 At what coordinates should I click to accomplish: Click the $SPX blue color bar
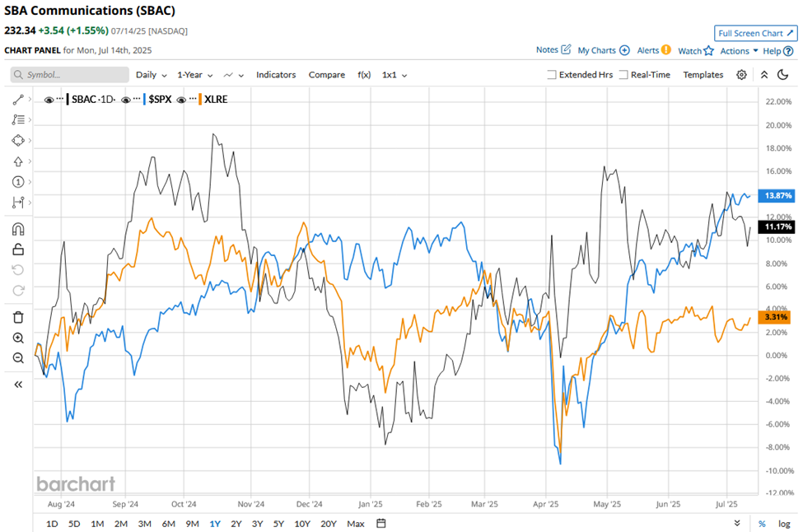(145, 100)
